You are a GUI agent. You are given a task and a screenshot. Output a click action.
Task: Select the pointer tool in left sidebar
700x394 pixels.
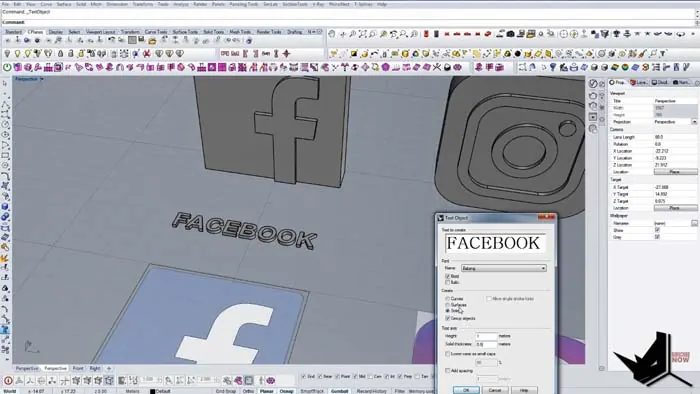5,84
